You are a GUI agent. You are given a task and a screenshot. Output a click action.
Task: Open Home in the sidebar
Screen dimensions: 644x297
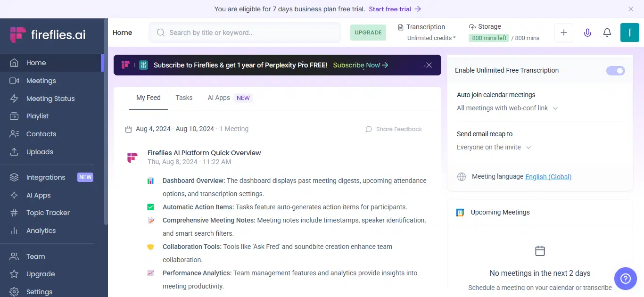pos(52,63)
